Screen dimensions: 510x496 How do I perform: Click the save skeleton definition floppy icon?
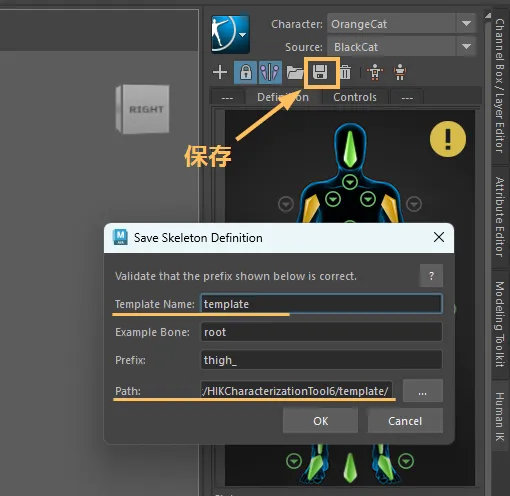(320, 72)
